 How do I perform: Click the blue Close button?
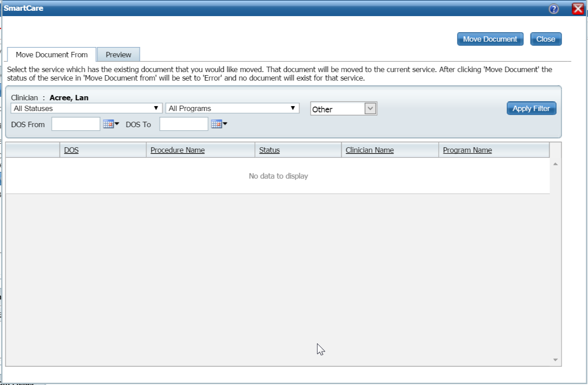546,39
